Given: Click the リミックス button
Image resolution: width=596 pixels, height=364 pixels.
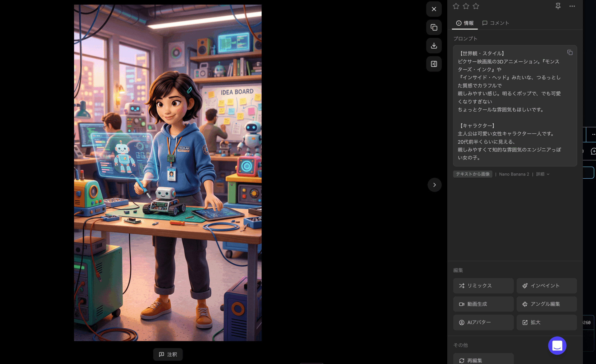Looking at the screenshot, I should coord(483,286).
